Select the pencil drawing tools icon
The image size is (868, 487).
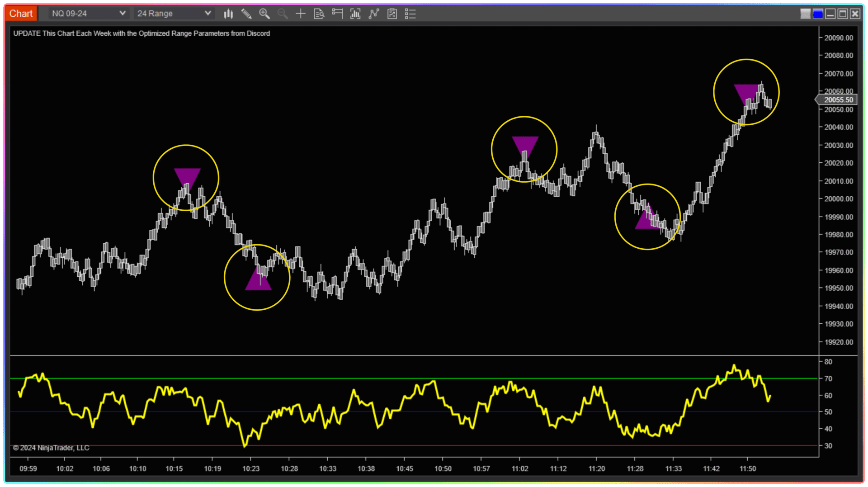[246, 14]
